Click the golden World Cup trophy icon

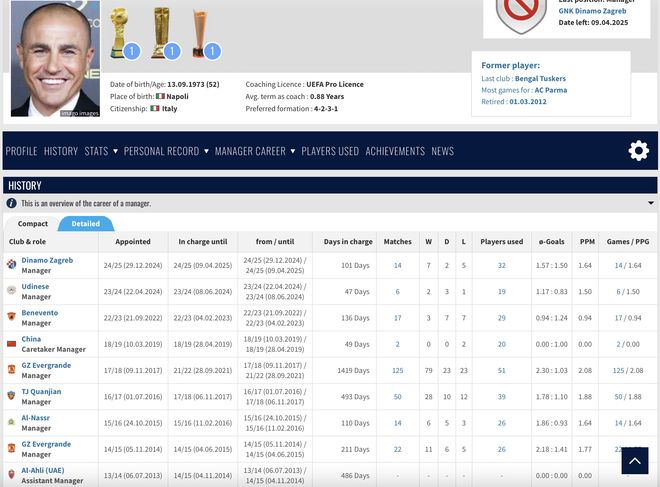pyautogui.click(x=120, y=32)
